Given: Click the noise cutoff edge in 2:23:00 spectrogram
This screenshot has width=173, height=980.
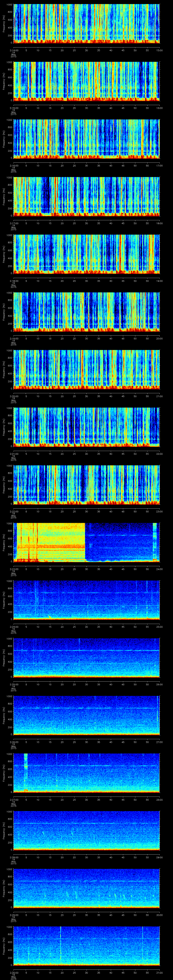Looking at the screenshot, I should [85, 542].
